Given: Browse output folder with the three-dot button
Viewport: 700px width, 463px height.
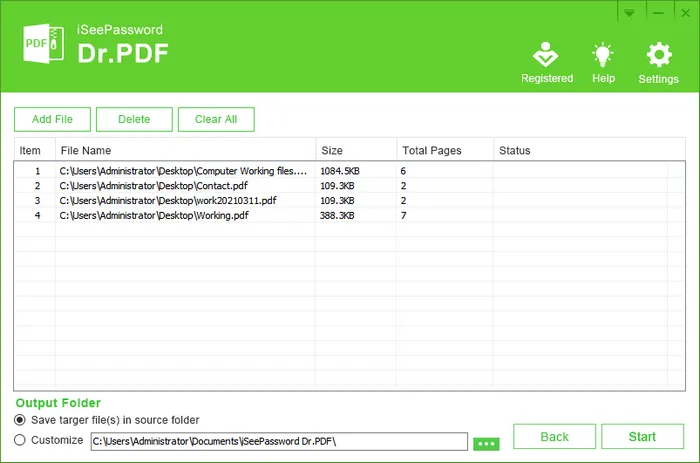Looking at the screenshot, I should click(486, 444).
